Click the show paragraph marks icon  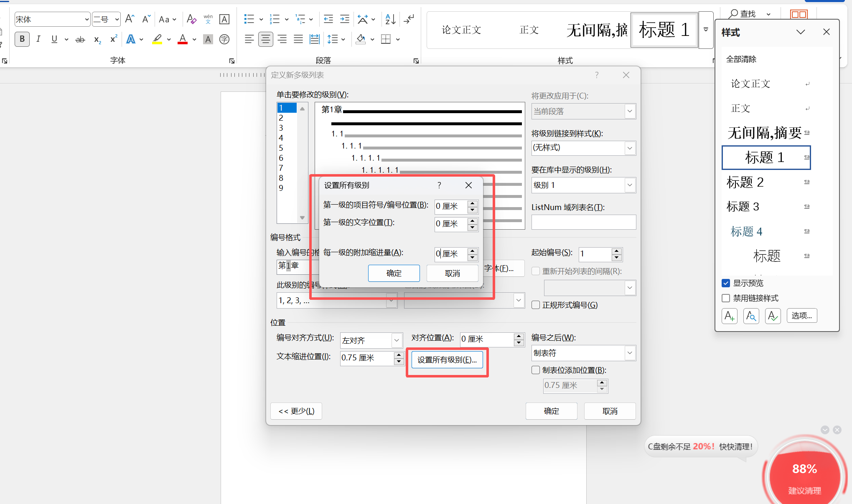coord(409,19)
